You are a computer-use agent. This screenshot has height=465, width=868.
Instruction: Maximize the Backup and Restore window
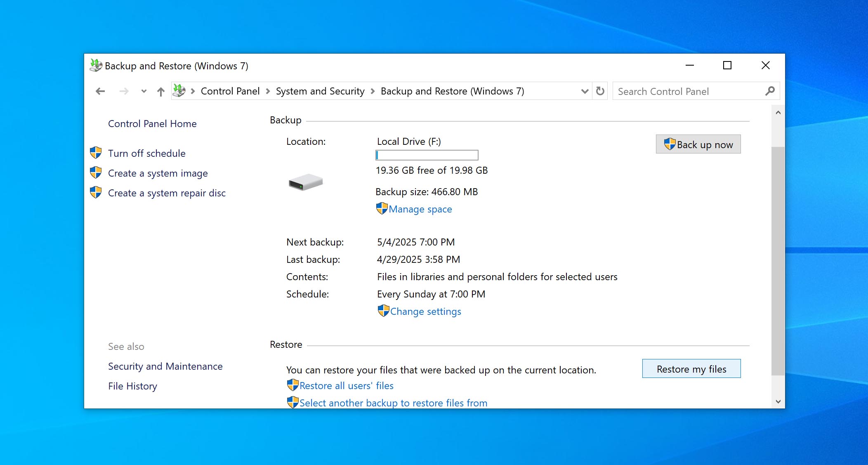pyautogui.click(x=727, y=65)
